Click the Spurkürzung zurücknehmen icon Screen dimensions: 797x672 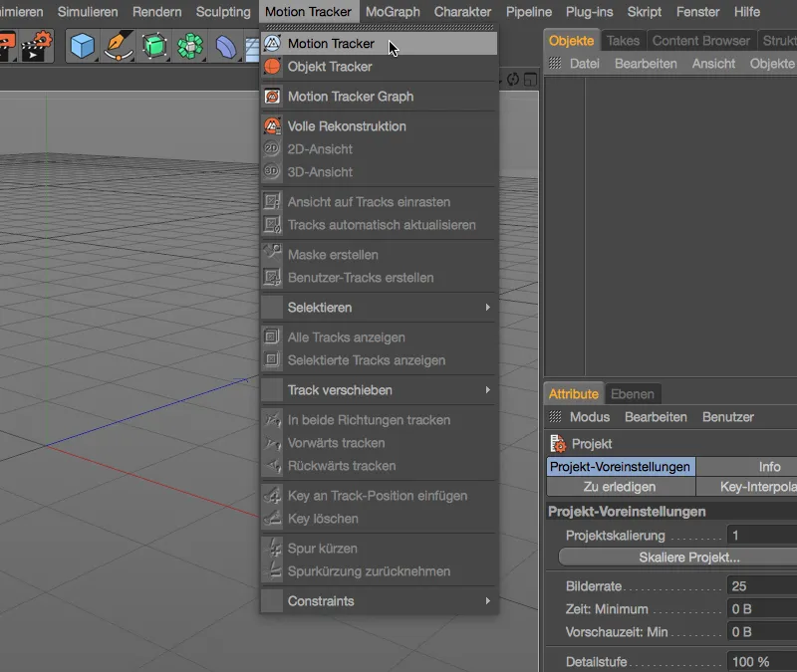272,570
